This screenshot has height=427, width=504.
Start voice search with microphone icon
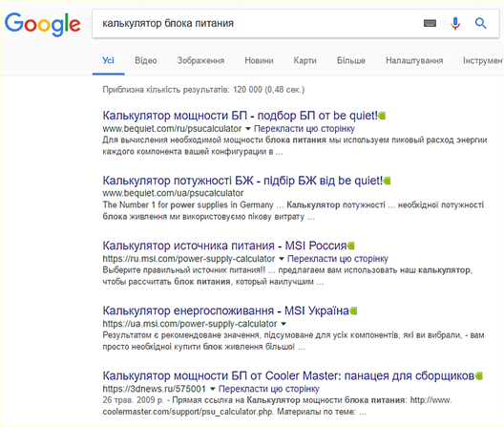pos(455,24)
